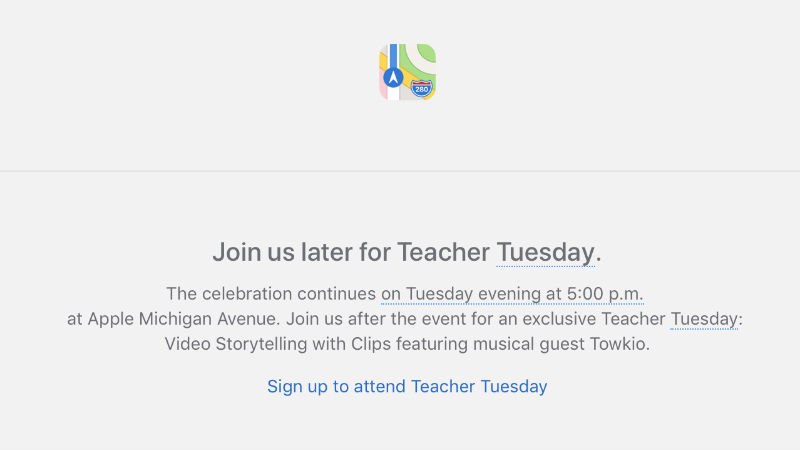
Task: Click the Join us after the event text
Action: (375, 319)
